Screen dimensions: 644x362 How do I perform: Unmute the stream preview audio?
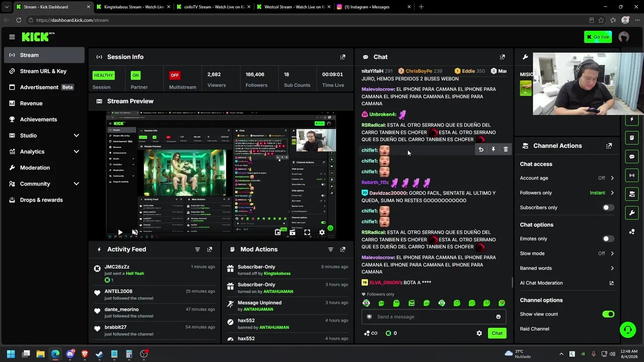(135, 232)
